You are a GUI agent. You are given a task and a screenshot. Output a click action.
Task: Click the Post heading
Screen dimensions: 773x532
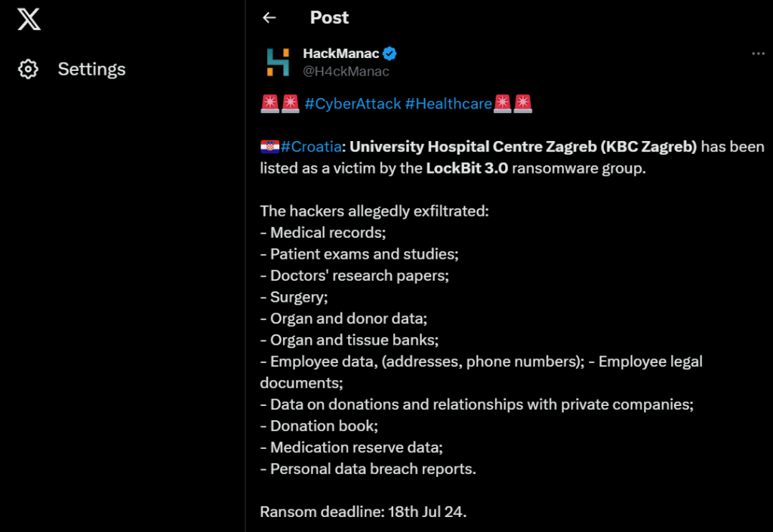[x=329, y=17]
